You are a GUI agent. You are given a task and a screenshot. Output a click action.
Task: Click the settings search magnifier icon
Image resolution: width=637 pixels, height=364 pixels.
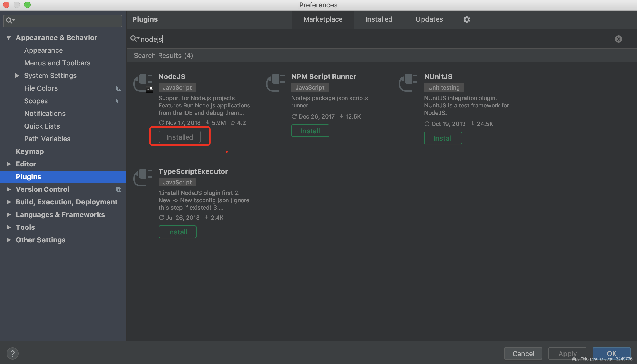tap(10, 21)
